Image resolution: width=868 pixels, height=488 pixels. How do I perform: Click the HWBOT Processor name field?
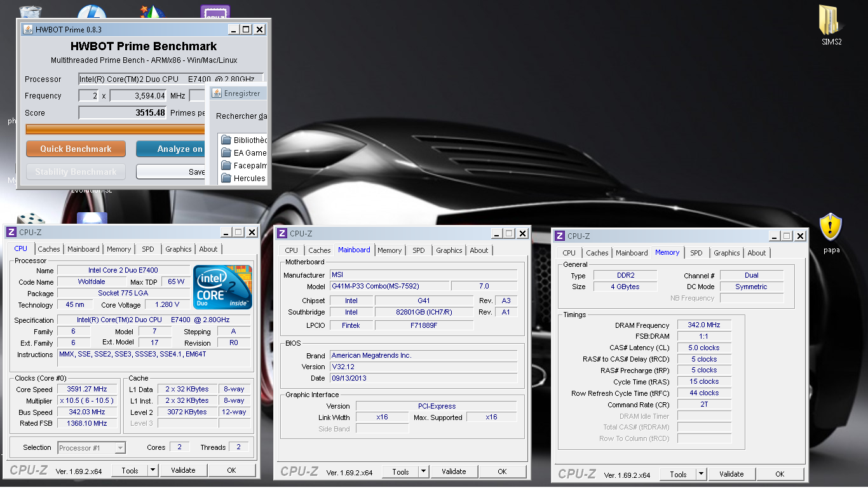click(x=170, y=79)
